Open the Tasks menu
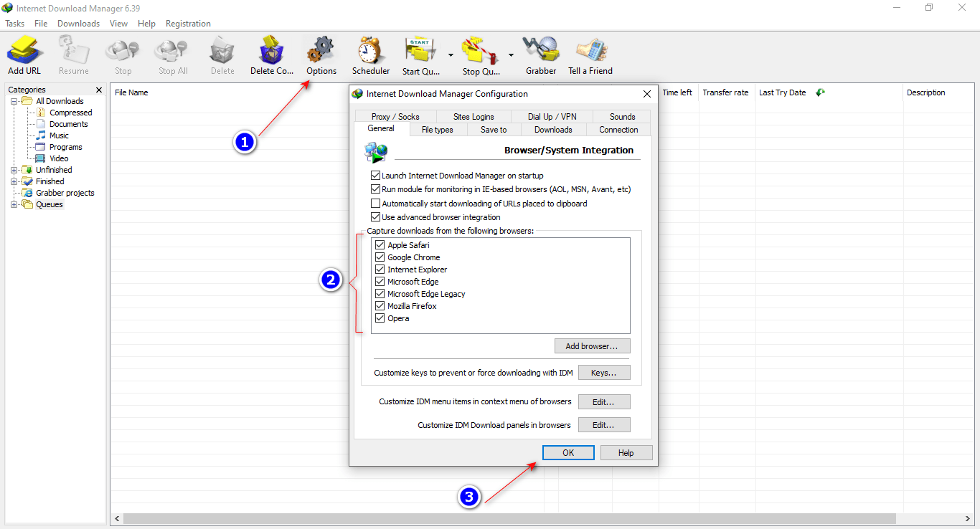The width and height of the screenshot is (980, 529). 15,24
